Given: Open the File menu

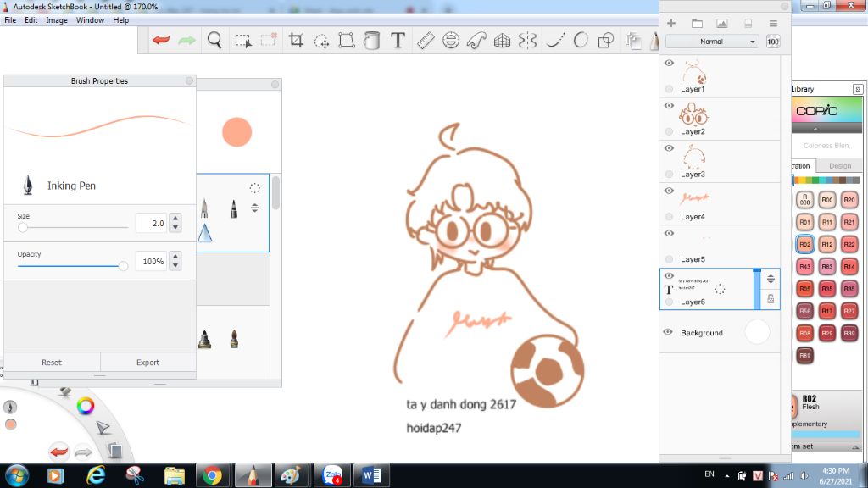Looking at the screenshot, I should click(x=10, y=20).
